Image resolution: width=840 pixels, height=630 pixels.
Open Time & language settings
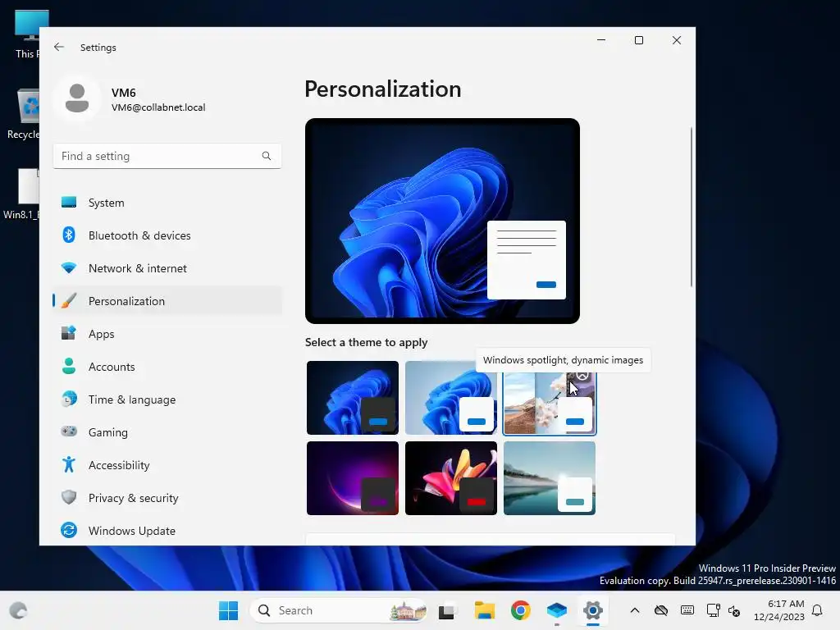click(167, 399)
